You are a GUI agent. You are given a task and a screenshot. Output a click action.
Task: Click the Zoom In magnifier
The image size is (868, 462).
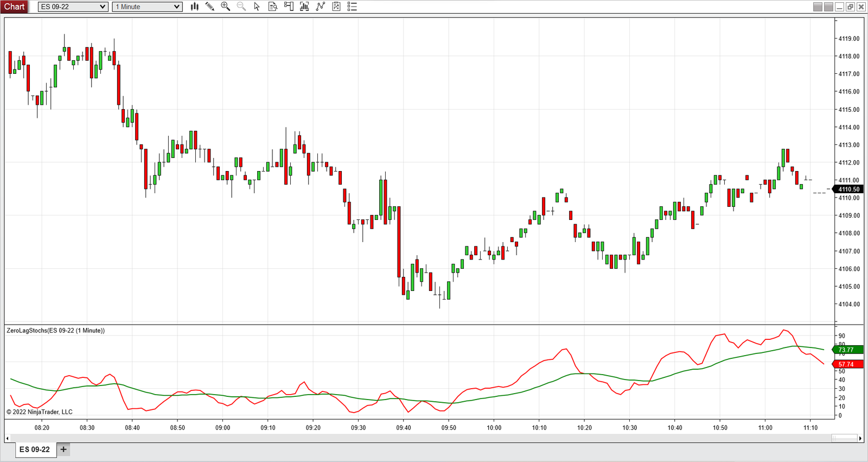[x=226, y=7]
